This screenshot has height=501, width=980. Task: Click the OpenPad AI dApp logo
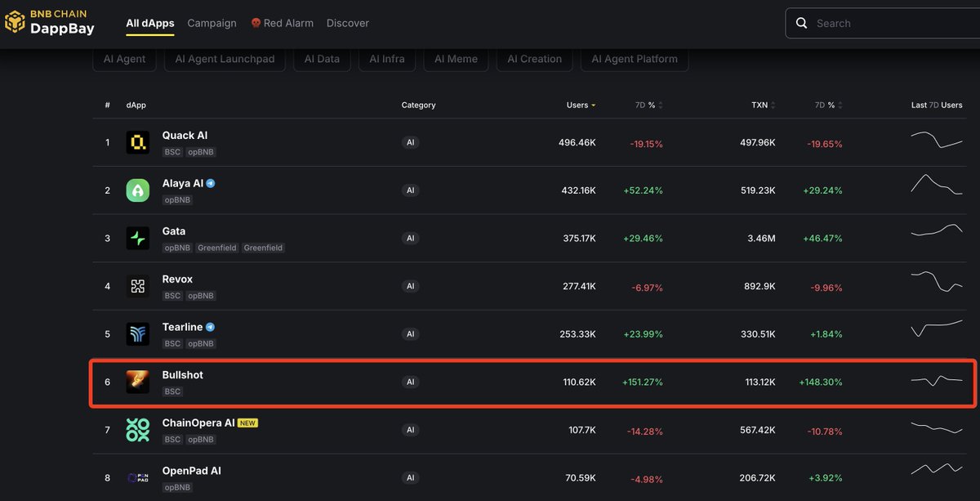click(137, 477)
